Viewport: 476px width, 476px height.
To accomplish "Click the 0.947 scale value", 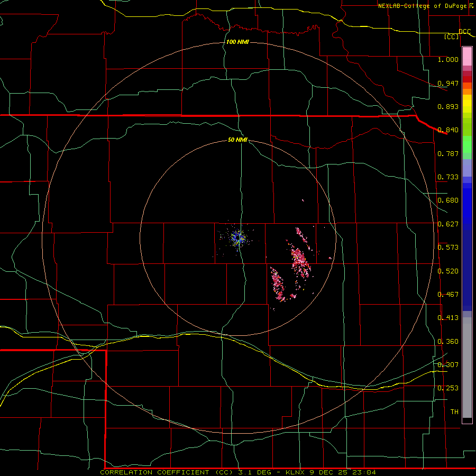I will coord(448,83).
